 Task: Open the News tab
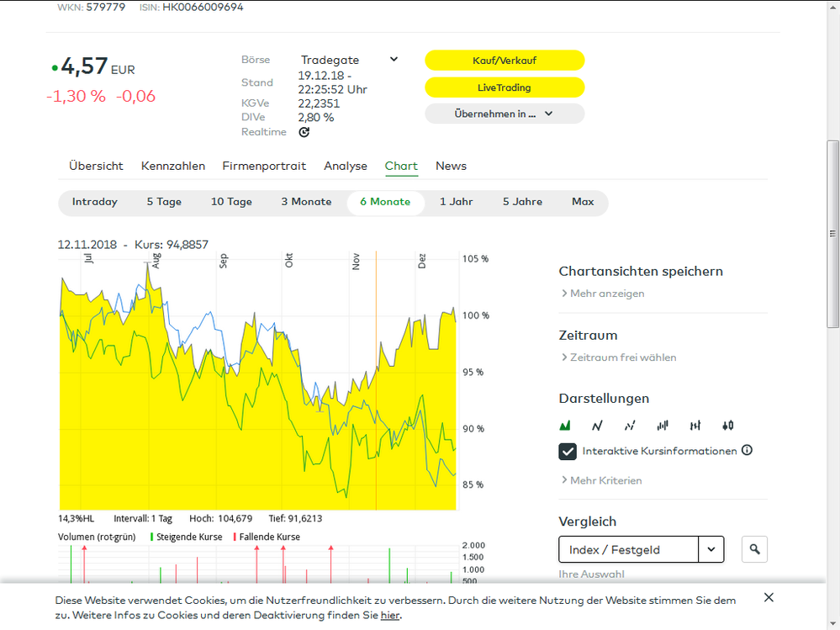pyautogui.click(x=451, y=166)
